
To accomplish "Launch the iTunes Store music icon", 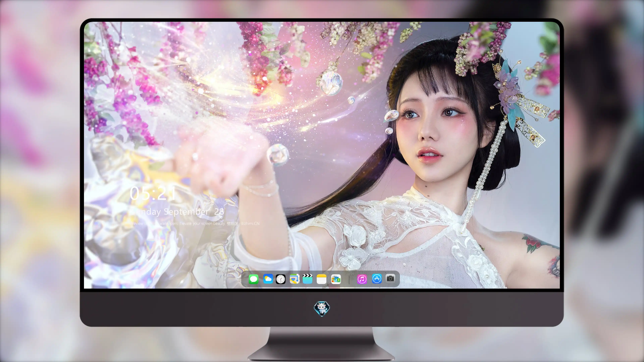I will [x=362, y=279].
